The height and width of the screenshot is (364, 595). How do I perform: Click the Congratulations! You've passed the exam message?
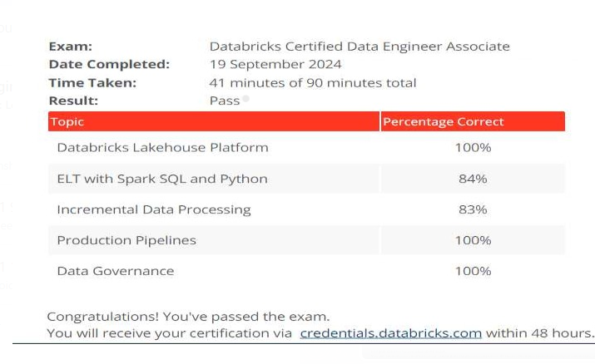189,317
